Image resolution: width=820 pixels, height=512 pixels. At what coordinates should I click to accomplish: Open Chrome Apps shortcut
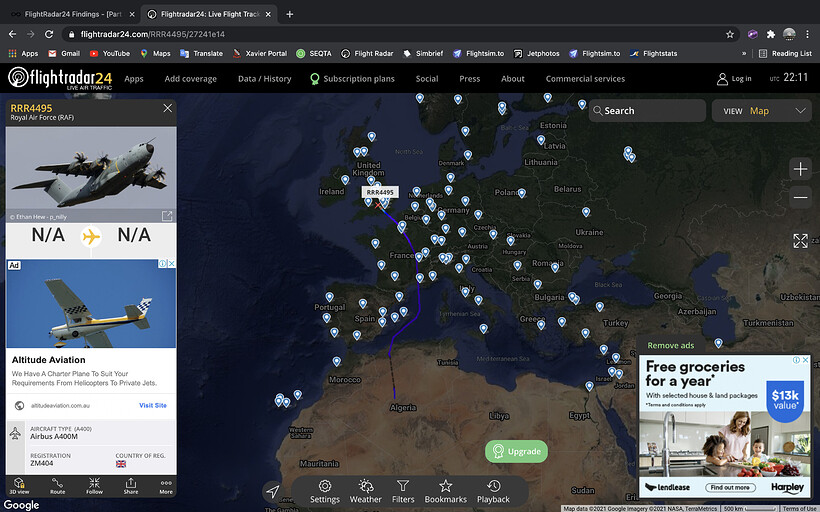click(23, 53)
